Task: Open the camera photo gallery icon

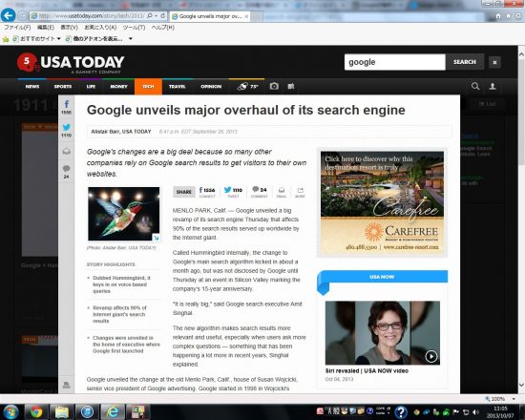Action: pos(274,87)
